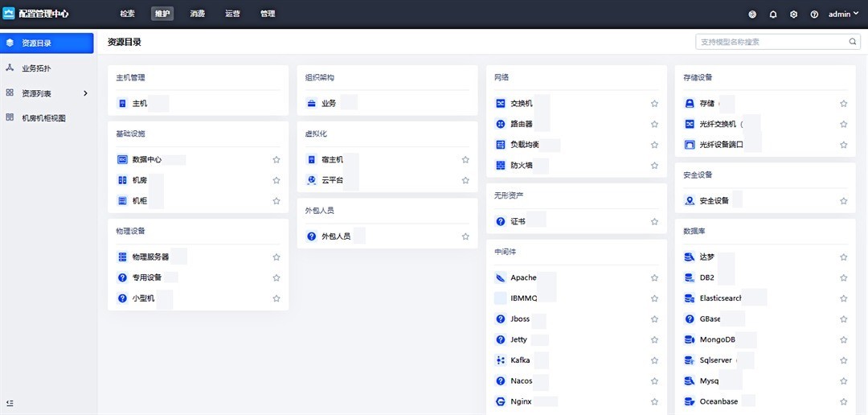Toggle favorite star for 云平台
The width and height of the screenshot is (868, 415).
465,181
